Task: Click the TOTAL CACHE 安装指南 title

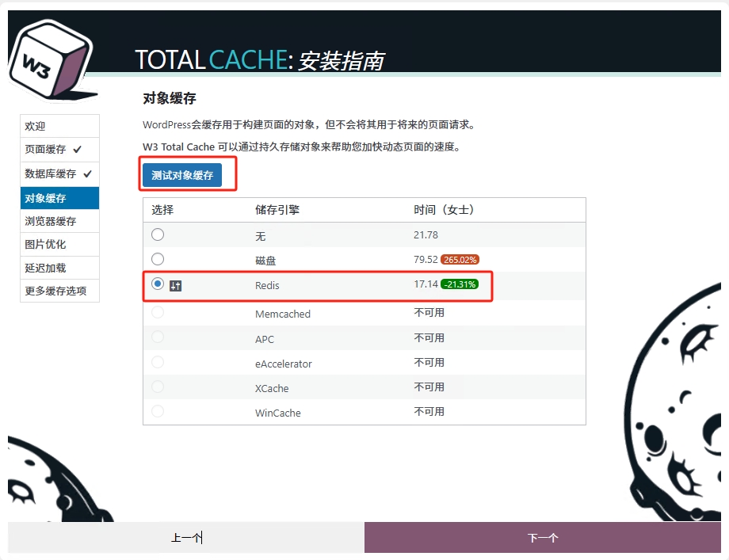Action: click(260, 60)
